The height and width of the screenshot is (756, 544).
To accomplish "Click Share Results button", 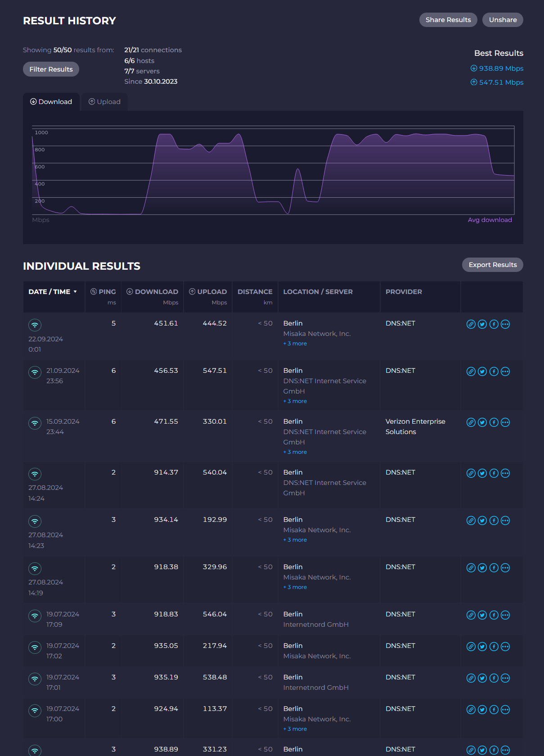I will (x=448, y=20).
